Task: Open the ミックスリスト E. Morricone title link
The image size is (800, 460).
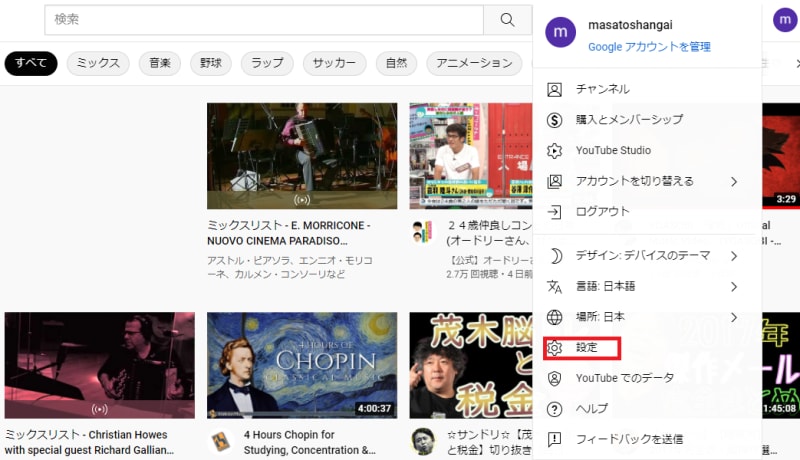Action: click(x=290, y=233)
